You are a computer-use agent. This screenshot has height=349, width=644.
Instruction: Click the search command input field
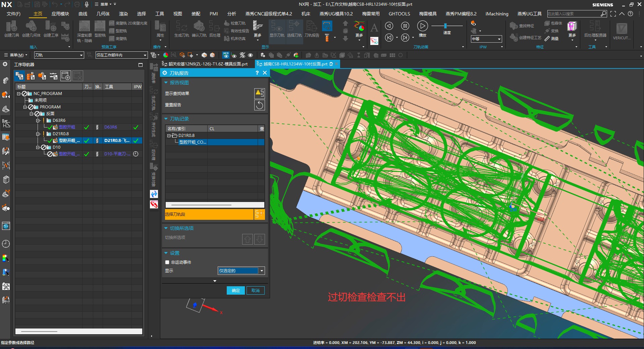574,14
